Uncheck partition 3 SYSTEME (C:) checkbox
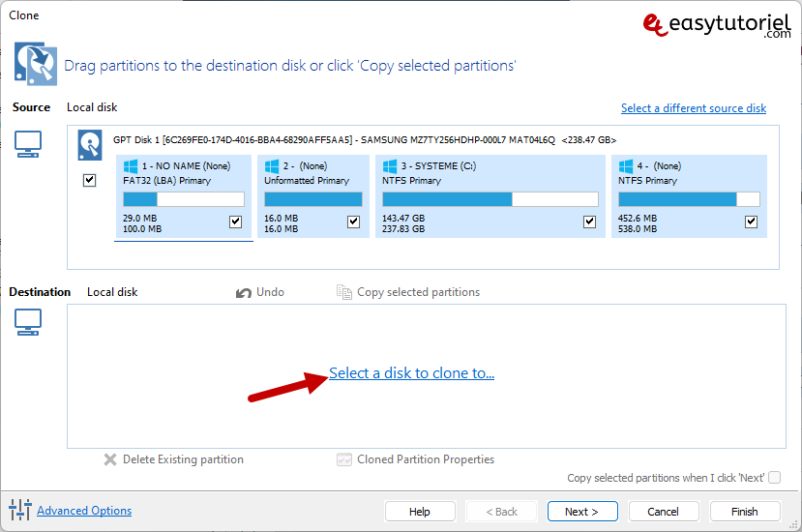Screen dimensions: 802x532 (x=590, y=222)
